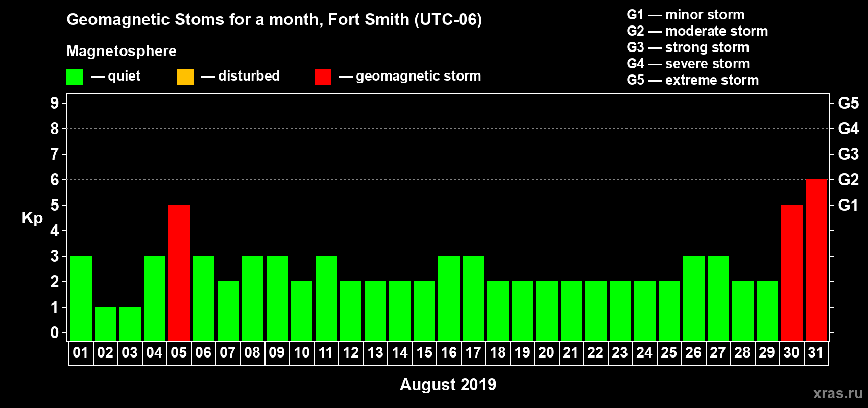Click the date cell '31' on the axis
The image size is (868, 408).
pyautogui.click(x=816, y=353)
